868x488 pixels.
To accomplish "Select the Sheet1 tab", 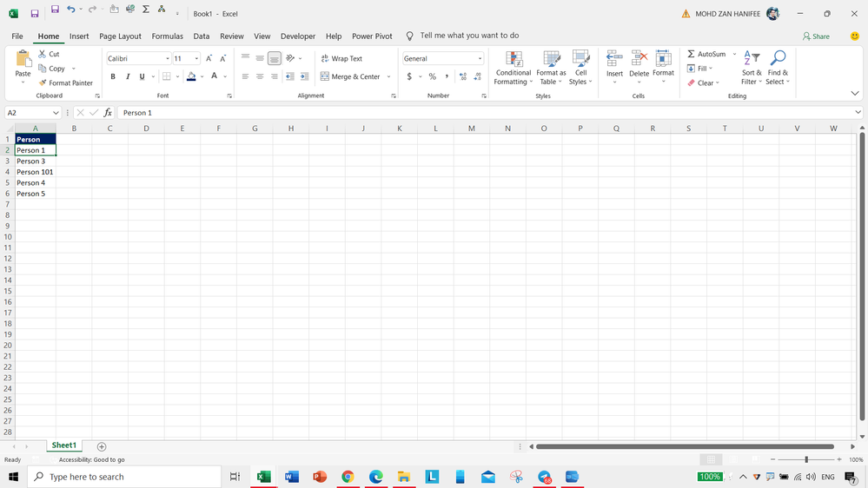I will [64, 445].
